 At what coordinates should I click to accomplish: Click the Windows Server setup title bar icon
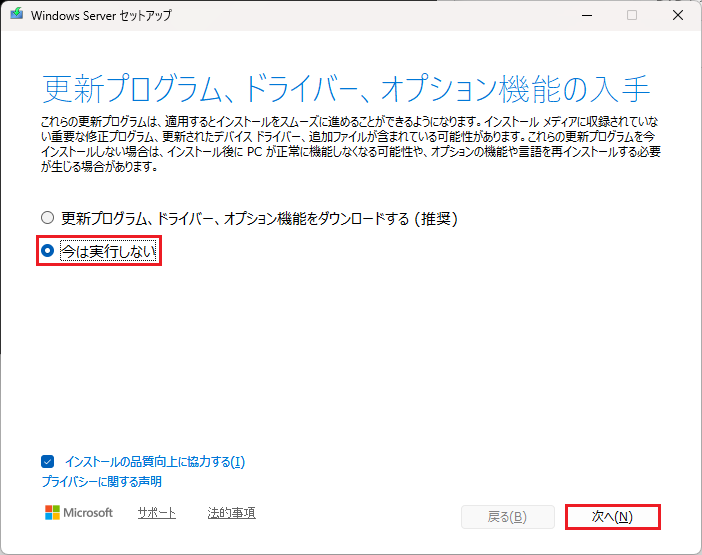[16, 16]
